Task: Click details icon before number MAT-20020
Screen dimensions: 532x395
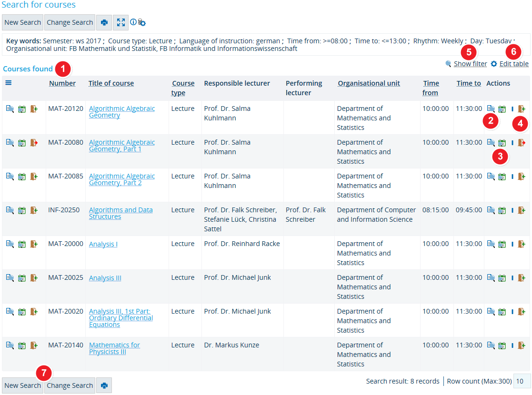Action: (x=10, y=312)
